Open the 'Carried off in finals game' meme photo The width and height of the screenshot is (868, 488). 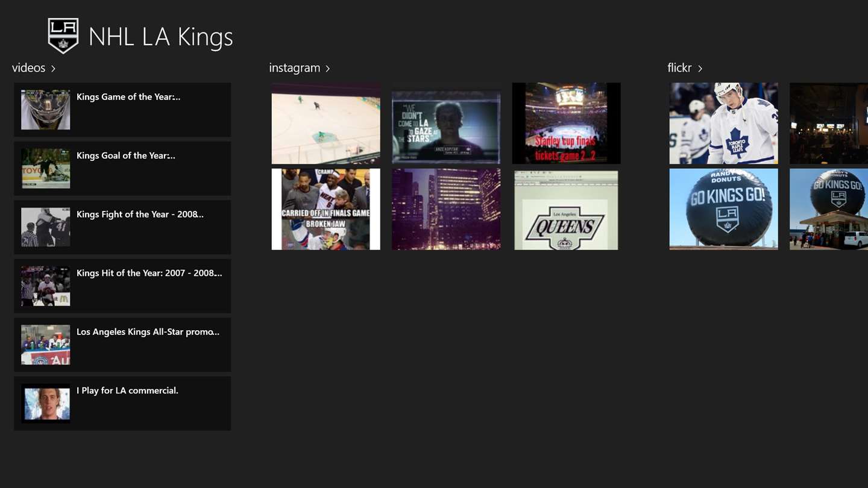point(325,209)
